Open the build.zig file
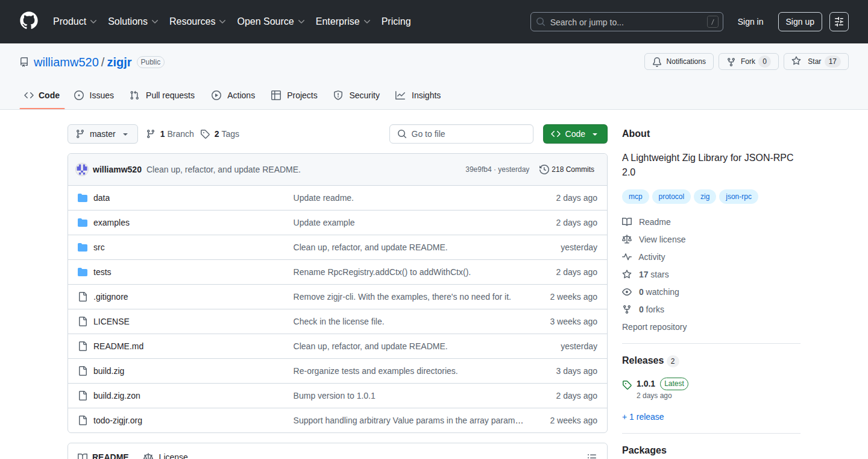The image size is (868, 459). (x=109, y=371)
